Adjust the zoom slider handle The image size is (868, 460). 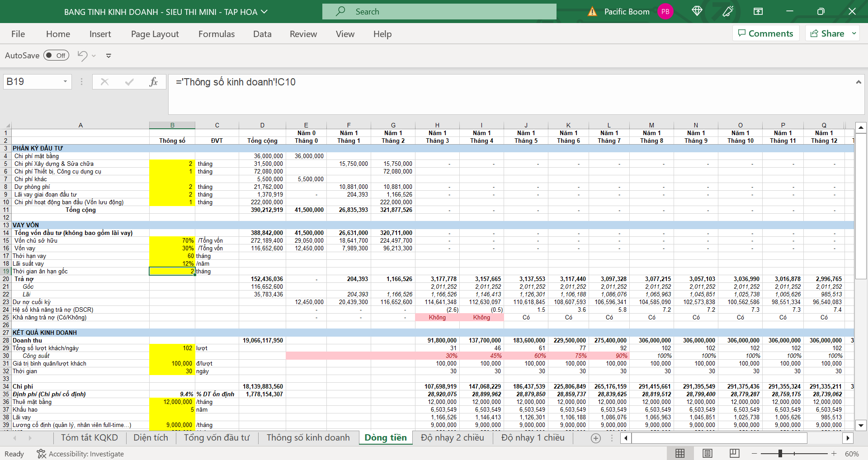click(780, 453)
